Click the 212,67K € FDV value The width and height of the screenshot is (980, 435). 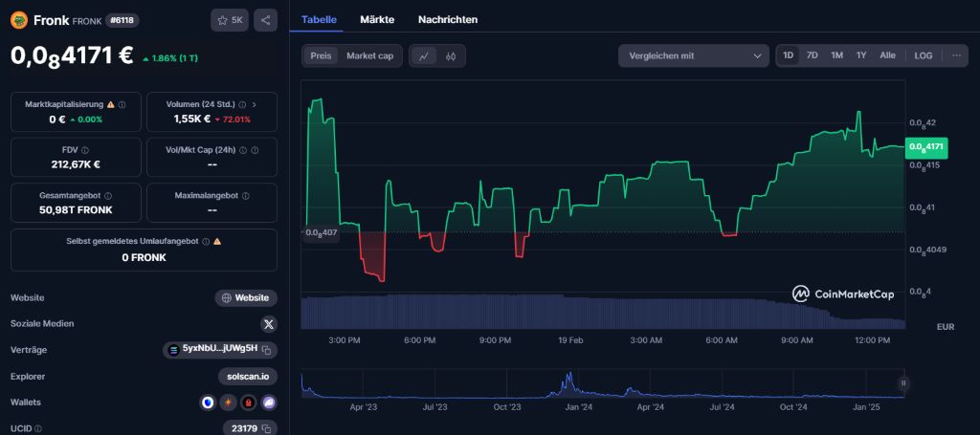pos(76,164)
